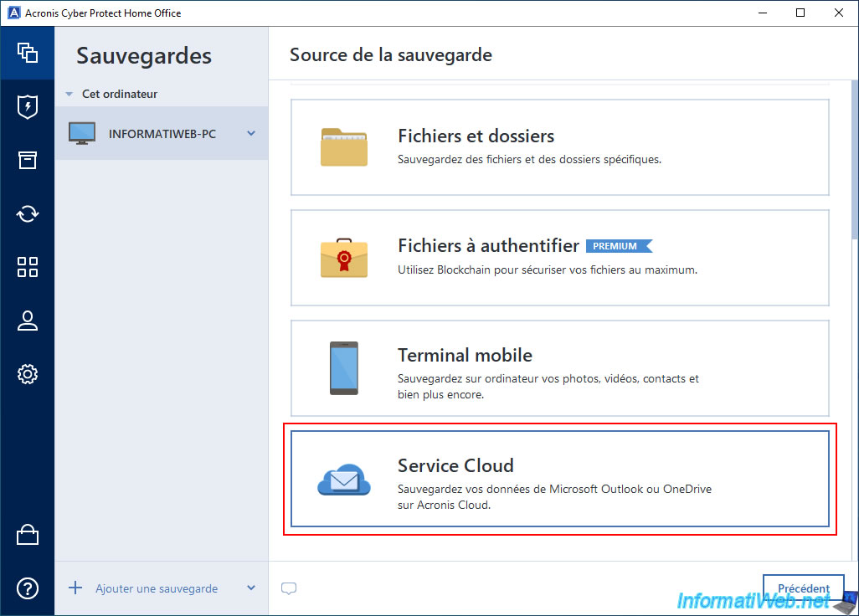Click the plus icon for adding backup
Image resolution: width=859 pixels, height=616 pixels.
point(75,588)
